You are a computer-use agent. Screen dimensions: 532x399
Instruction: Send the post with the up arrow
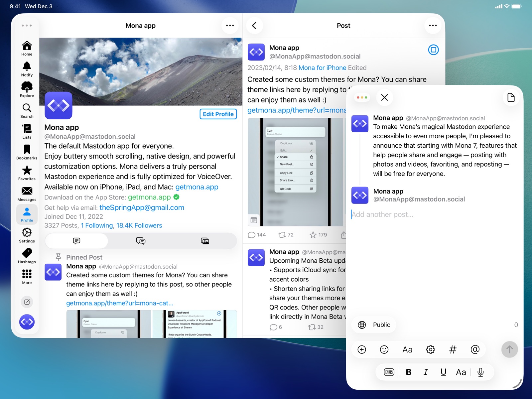pos(509,349)
